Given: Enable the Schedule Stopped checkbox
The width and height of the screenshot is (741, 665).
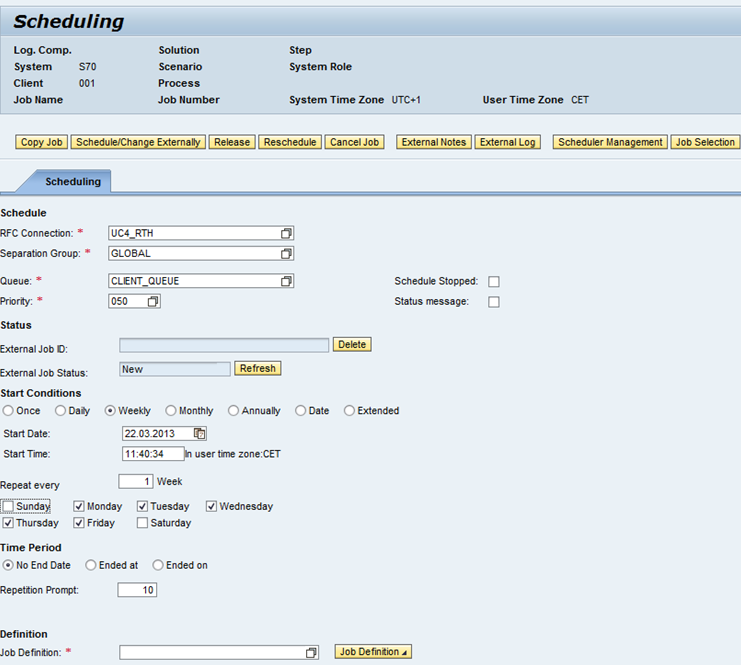Looking at the screenshot, I should [493, 282].
